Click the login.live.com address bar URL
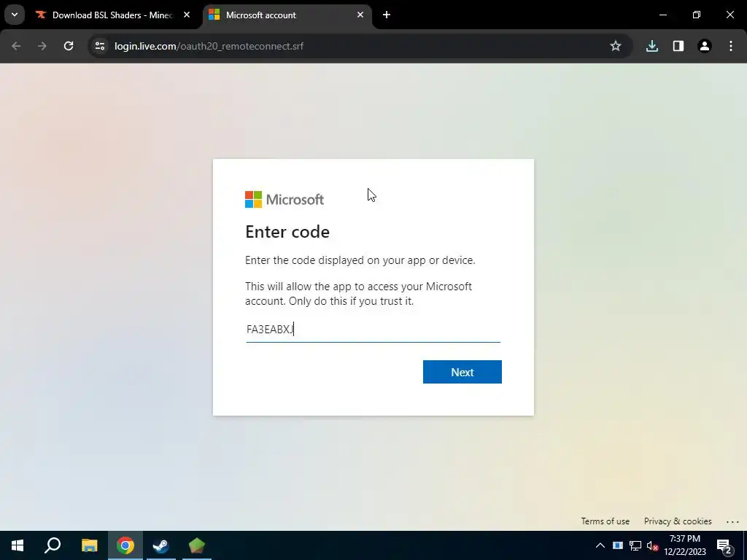The image size is (747, 560). 209,46
